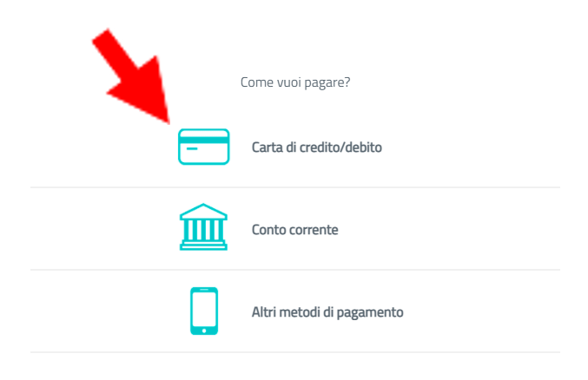Click the smartphone icon
Image resolution: width=588 pixels, height=380 pixels.
[x=204, y=311]
